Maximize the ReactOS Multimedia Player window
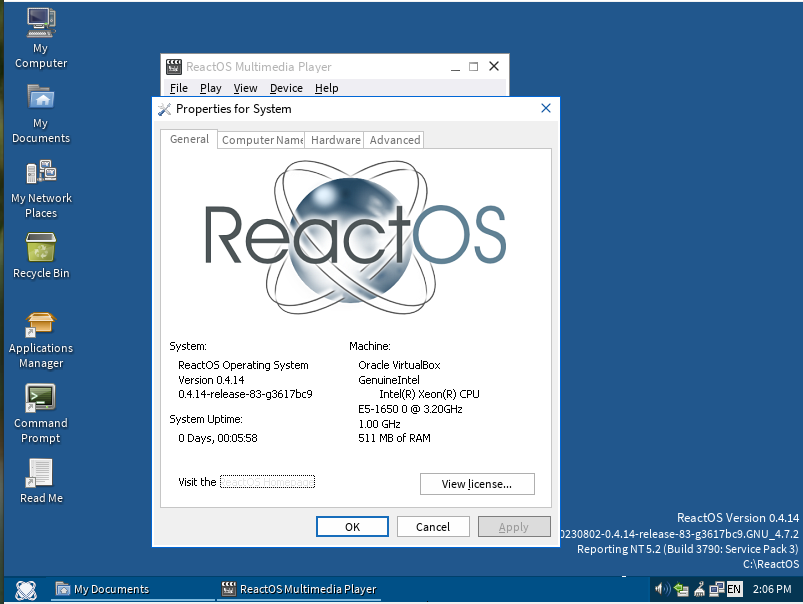This screenshot has height=604, width=803. pos(474,67)
